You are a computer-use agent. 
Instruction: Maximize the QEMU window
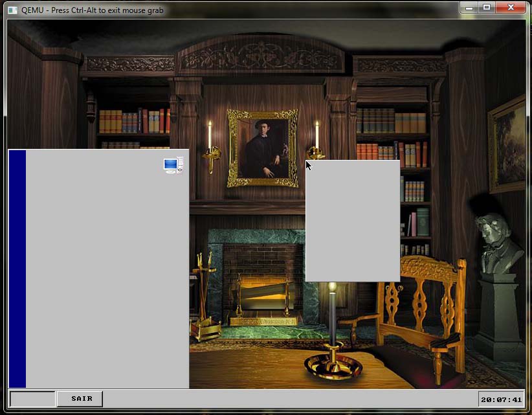(x=487, y=8)
